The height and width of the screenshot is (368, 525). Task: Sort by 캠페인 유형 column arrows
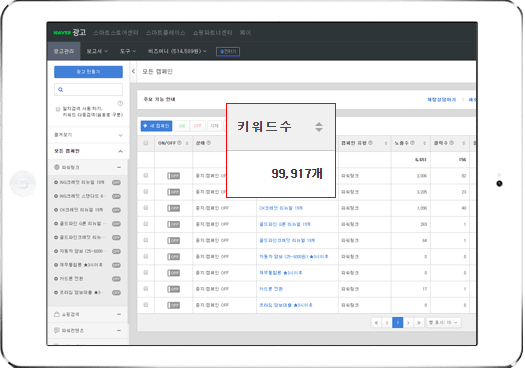tap(386, 143)
